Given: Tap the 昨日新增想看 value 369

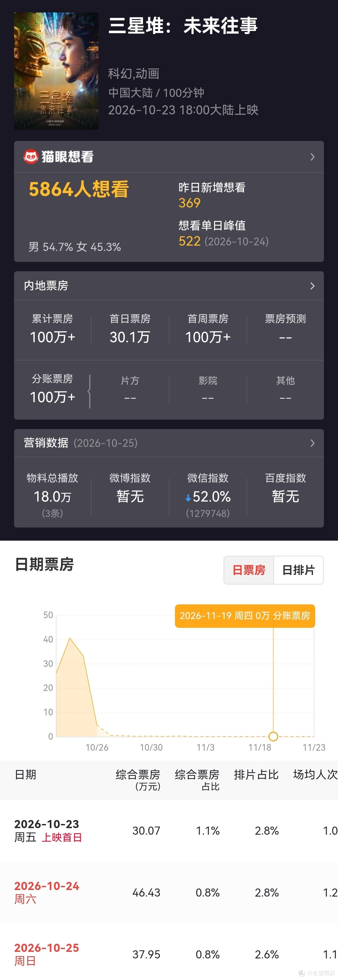Looking at the screenshot, I should [189, 203].
